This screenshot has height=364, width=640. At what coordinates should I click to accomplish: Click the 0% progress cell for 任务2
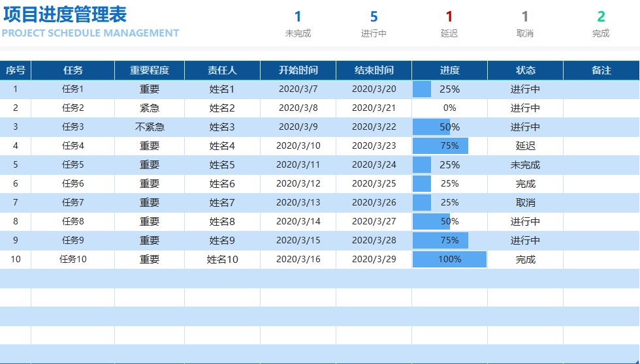449,108
